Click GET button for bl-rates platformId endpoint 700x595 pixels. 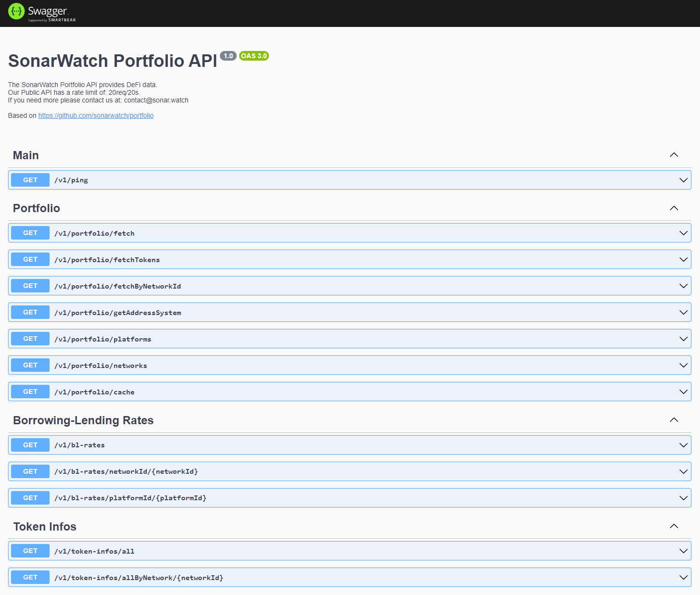30,498
